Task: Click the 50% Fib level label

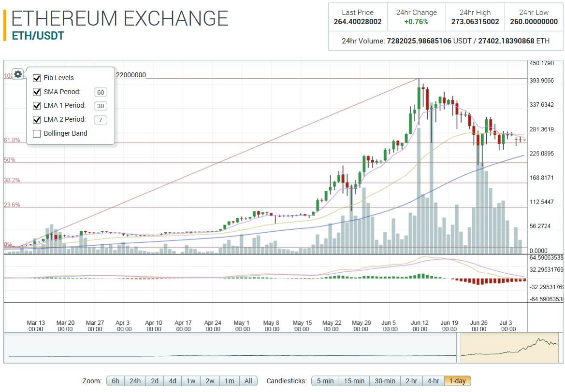Action: 10,160
